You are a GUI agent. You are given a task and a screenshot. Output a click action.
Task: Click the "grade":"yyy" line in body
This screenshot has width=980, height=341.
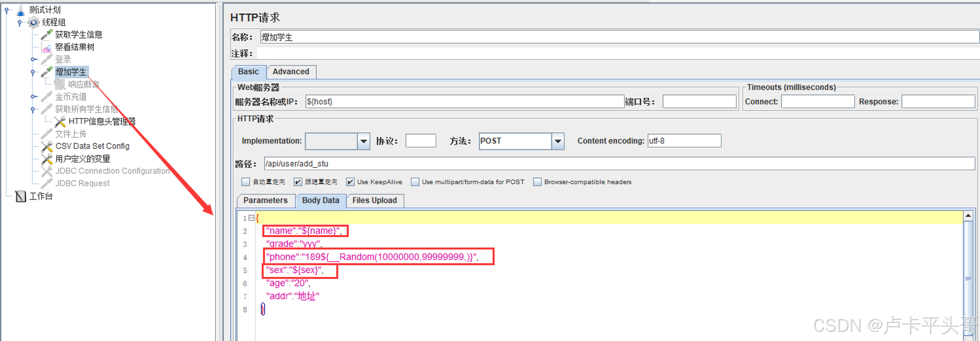click(294, 244)
